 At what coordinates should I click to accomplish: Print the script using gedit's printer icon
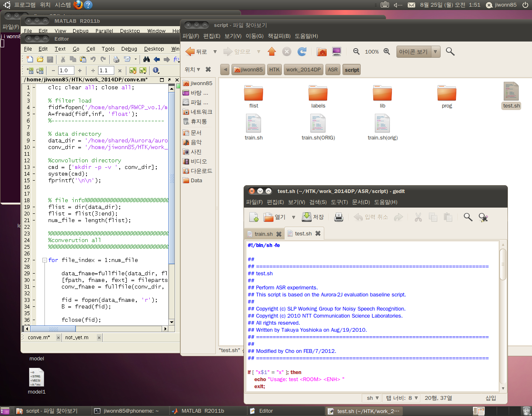click(x=338, y=217)
